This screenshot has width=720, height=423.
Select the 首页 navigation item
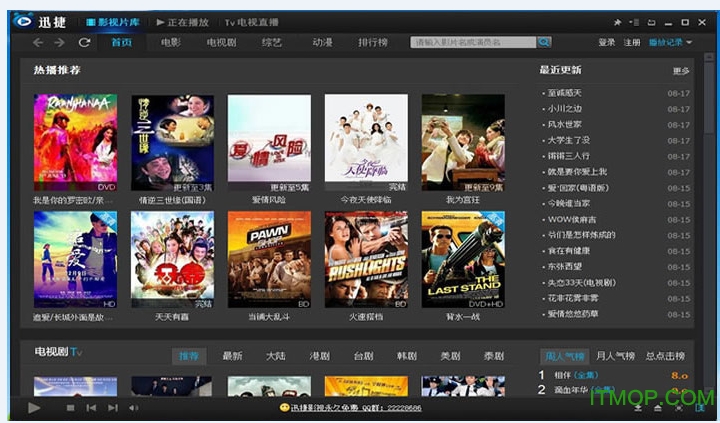[122, 42]
